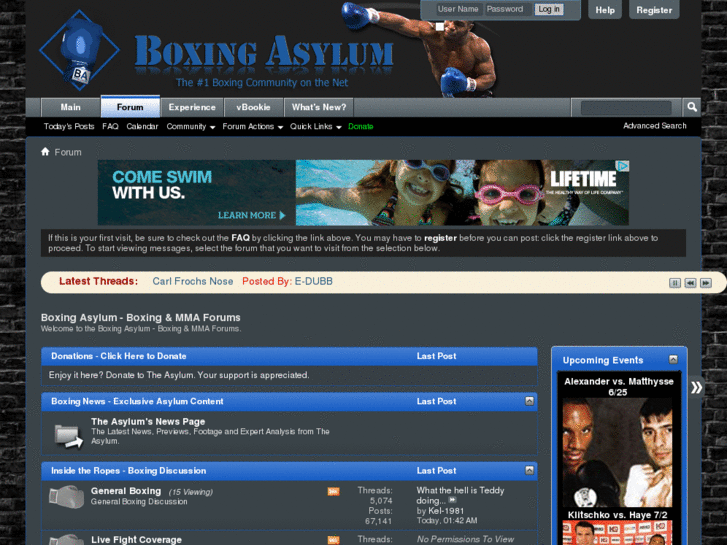Click the bold register link in notice
This screenshot has height=545, width=727.
(x=440, y=238)
